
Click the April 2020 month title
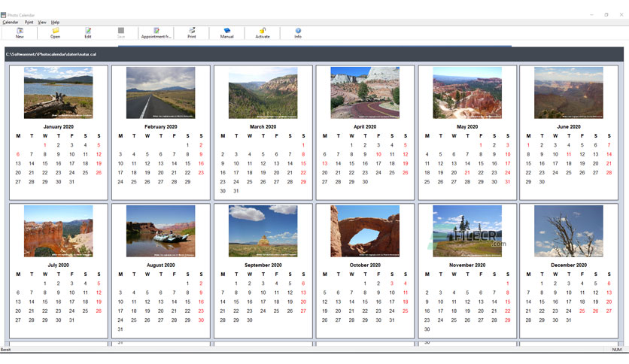pos(365,126)
